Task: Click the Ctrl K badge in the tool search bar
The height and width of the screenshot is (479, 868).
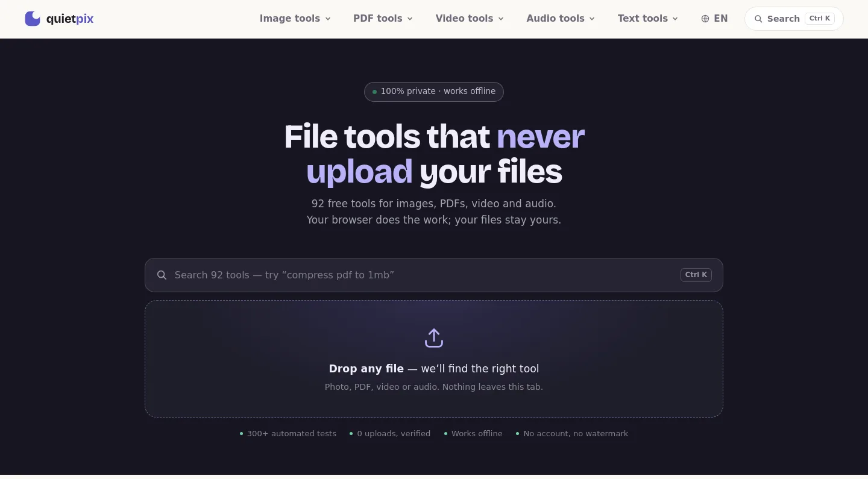Action: click(696, 275)
